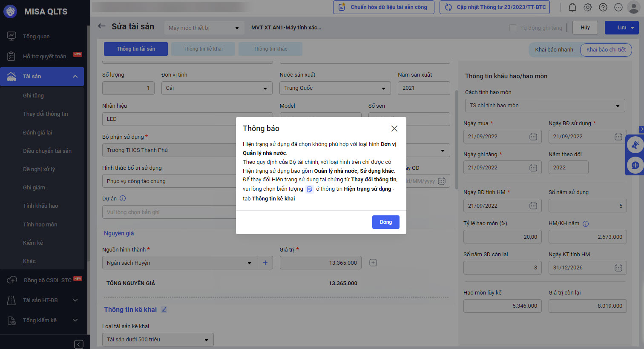Select Tính khấu hao in sidebar
644x349 pixels.
40,206
